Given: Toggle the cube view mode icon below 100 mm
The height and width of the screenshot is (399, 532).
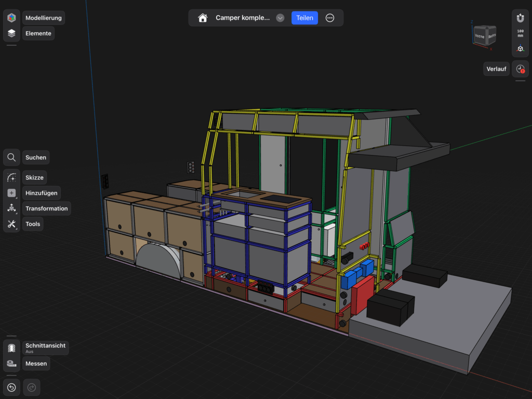Looking at the screenshot, I should (520, 49).
